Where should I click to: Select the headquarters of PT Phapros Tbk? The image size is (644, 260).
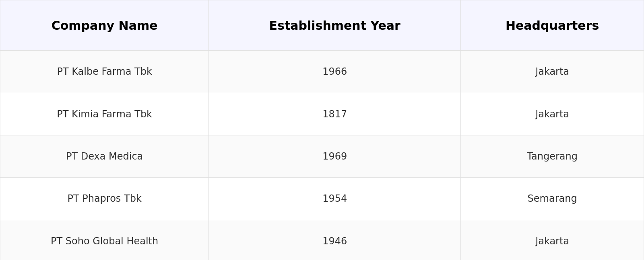(x=552, y=199)
